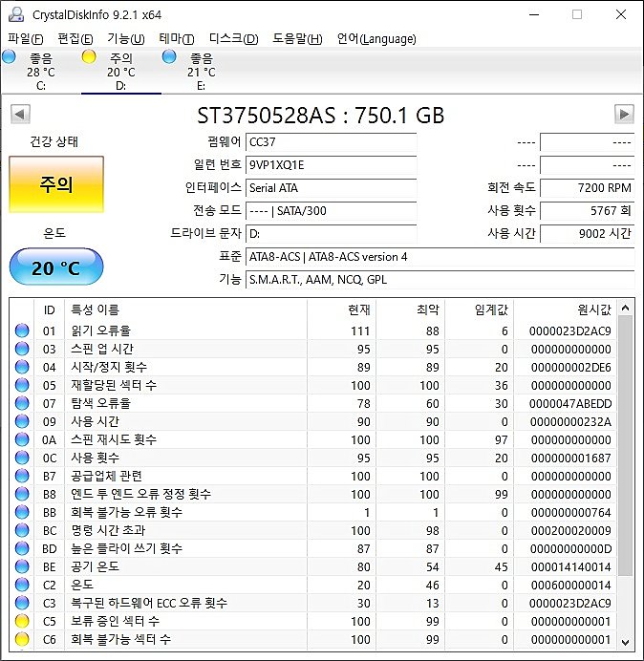644x661 pixels.
Task: Select the row named 읽기 오류율
Action: point(313,330)
